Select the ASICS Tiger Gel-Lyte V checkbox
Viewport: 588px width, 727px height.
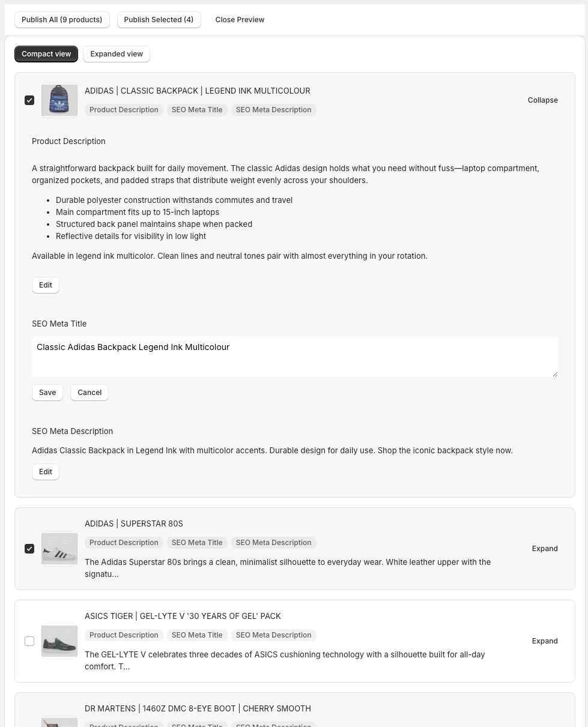pos(29,641)
